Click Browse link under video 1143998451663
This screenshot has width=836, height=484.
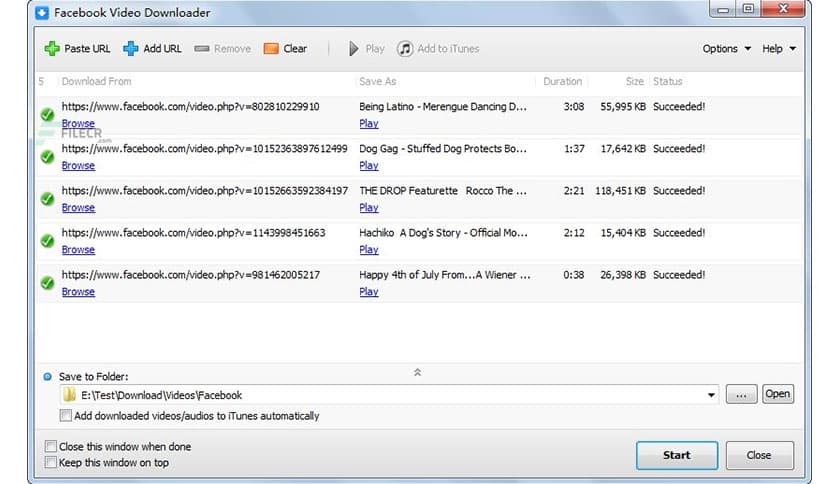(x=78, y=249)
